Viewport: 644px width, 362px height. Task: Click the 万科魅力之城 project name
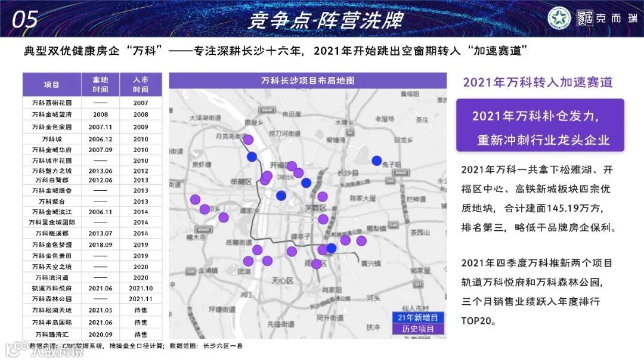[52, 171]
